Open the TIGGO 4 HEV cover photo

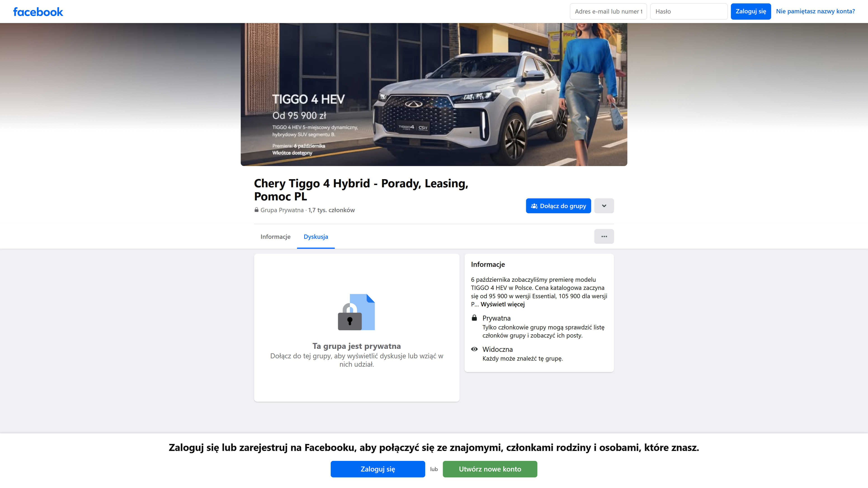coord(434,94)
